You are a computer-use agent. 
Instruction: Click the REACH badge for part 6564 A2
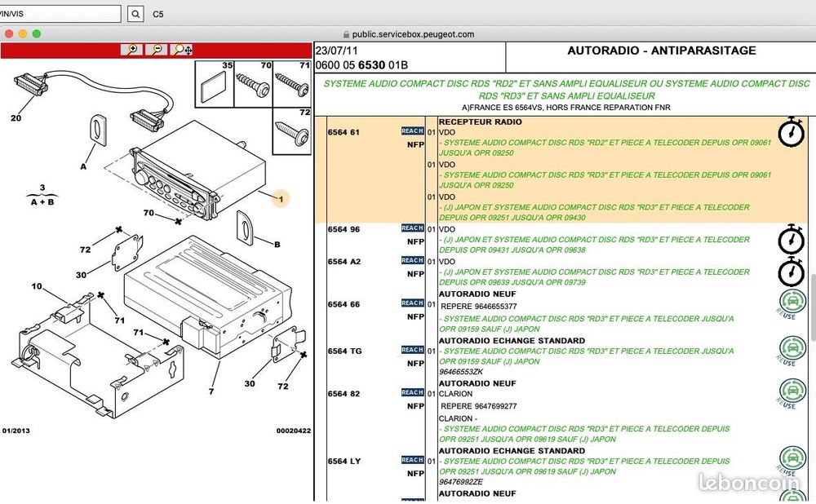412,261
